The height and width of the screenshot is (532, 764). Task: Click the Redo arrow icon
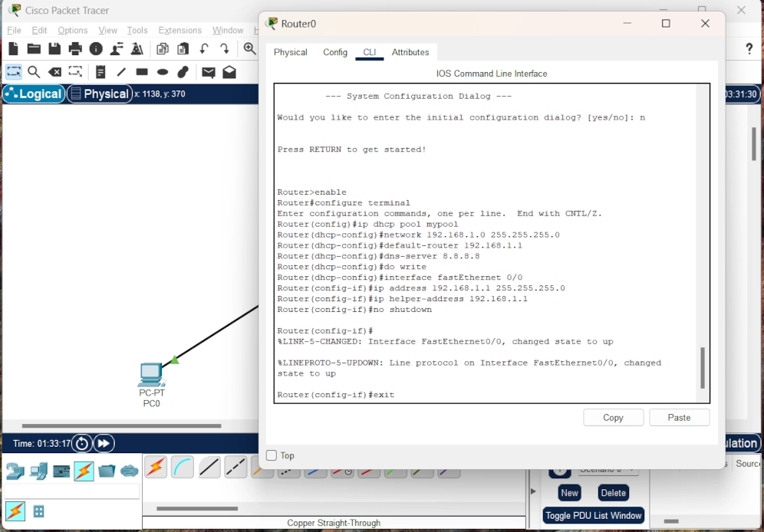click(x=224, y=48)
